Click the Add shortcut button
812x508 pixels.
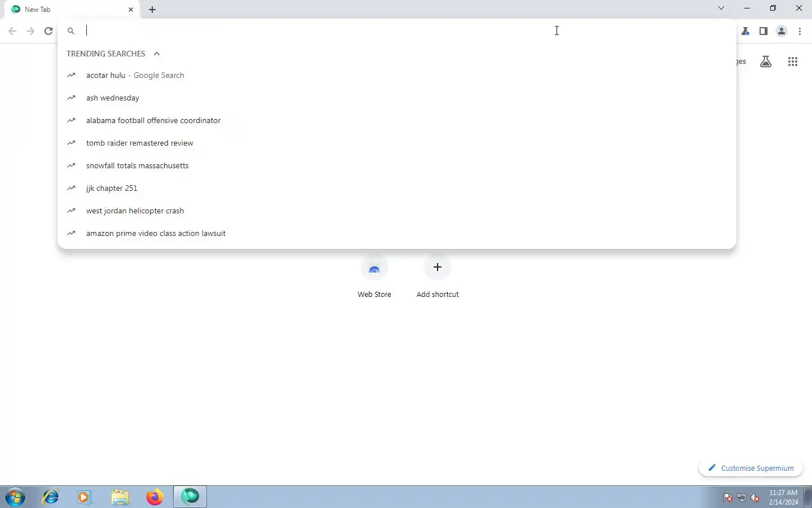pyautogui.click(x=438, y=277)
